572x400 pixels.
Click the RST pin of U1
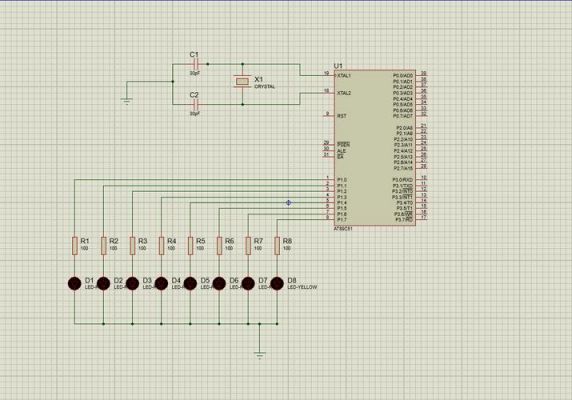pos(330,116)
